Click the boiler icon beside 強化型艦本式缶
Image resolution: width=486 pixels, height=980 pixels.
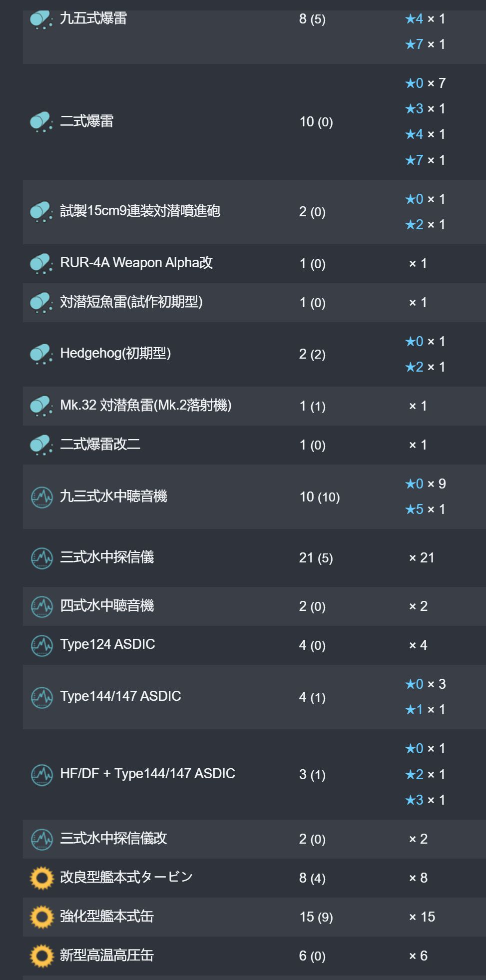coord(41,917)
